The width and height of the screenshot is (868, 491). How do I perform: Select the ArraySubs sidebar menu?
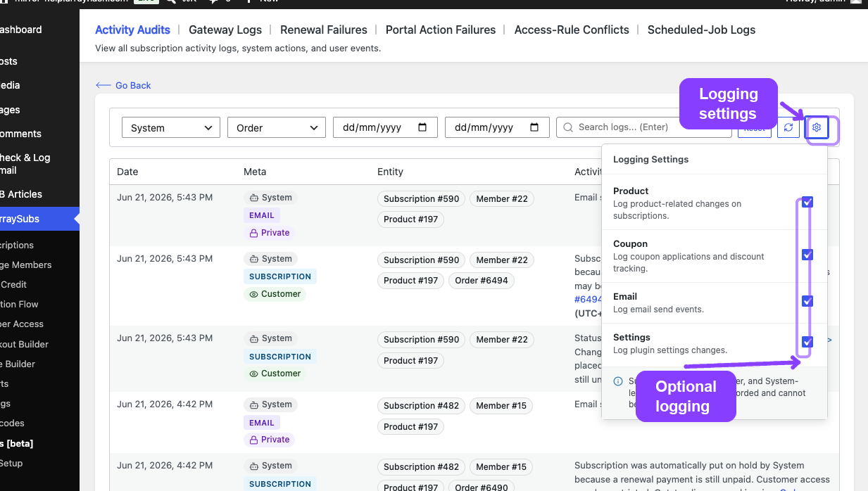[39, 219]
